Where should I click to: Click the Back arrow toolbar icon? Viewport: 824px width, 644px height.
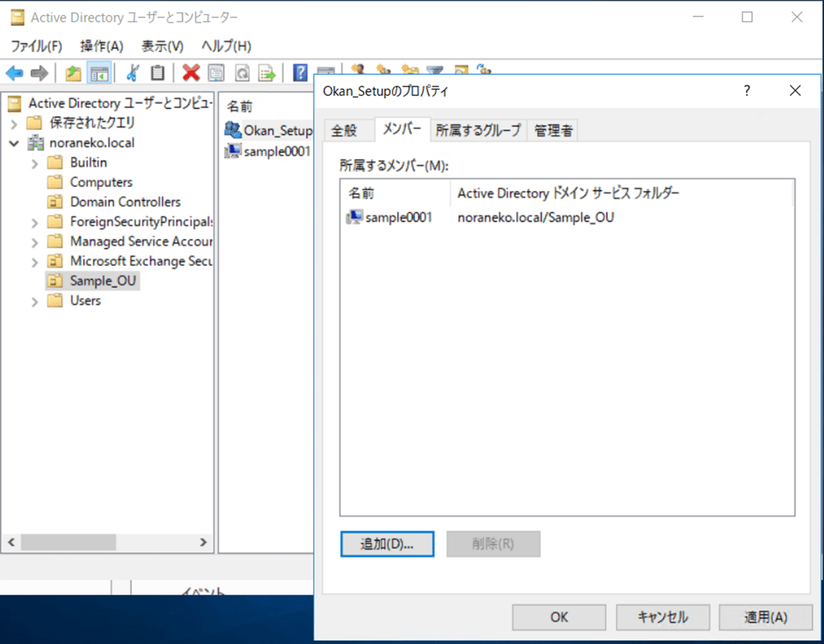(14, 73)
